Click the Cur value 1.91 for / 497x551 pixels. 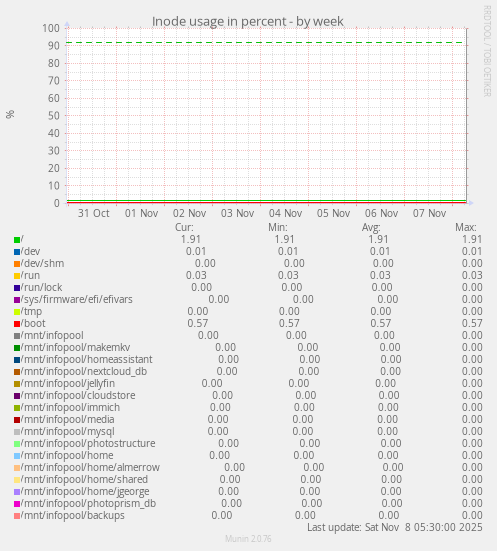click(191, 239)
